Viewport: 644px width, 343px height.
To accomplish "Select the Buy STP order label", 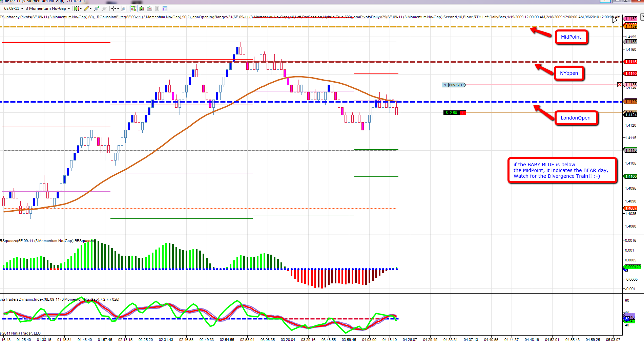I will (x=457, y=85).
